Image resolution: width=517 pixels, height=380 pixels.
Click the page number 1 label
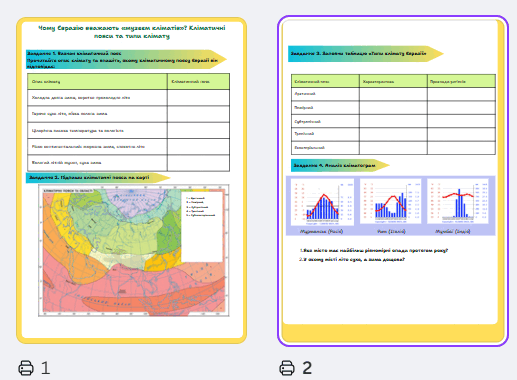pyautogui.click(x=45, y=368)
